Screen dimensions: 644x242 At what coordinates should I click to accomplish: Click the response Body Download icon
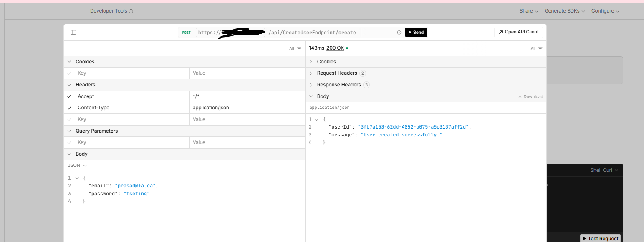point(520,96)
